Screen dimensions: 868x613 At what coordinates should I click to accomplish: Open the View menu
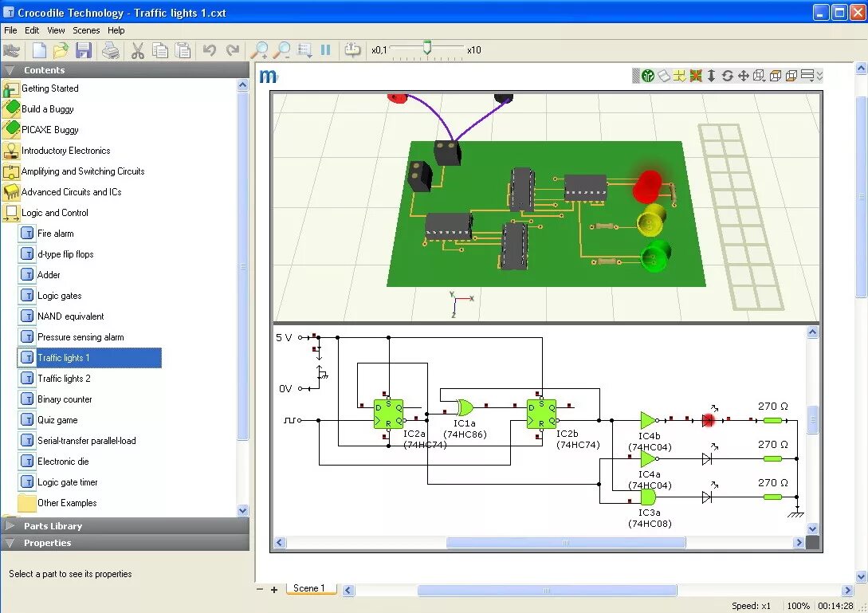pyautogui.click(x=56, y=30)
